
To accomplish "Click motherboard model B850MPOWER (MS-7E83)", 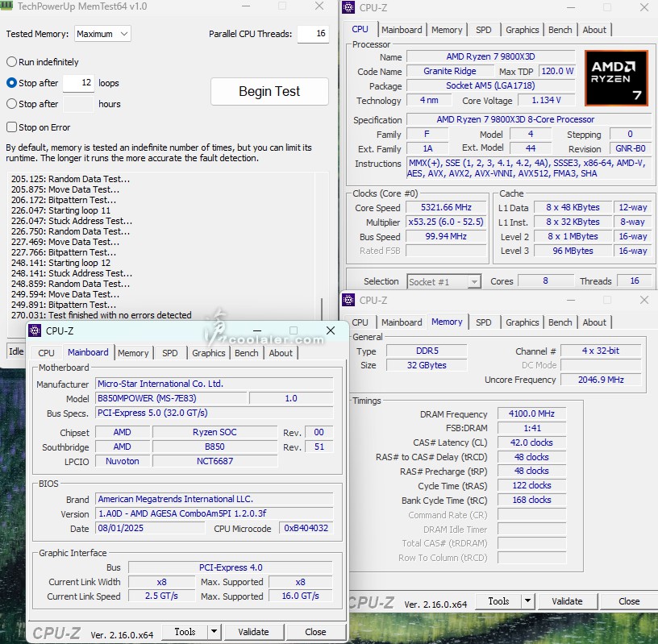I will tap(171, 398).
